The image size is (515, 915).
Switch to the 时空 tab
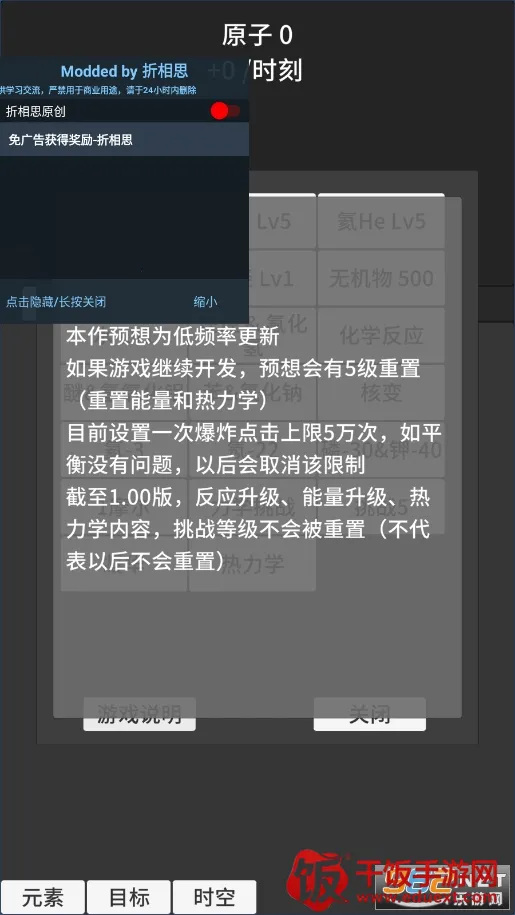coord(215,897)
